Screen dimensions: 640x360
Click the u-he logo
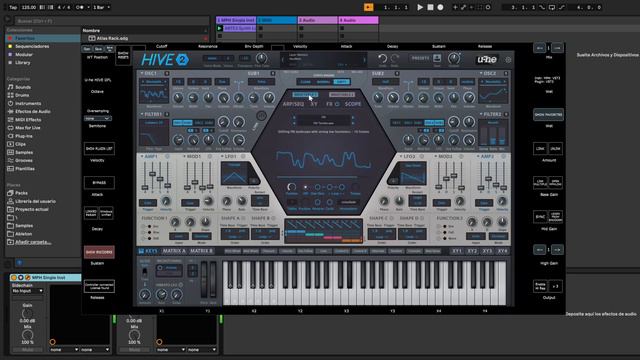pos(487,60)
